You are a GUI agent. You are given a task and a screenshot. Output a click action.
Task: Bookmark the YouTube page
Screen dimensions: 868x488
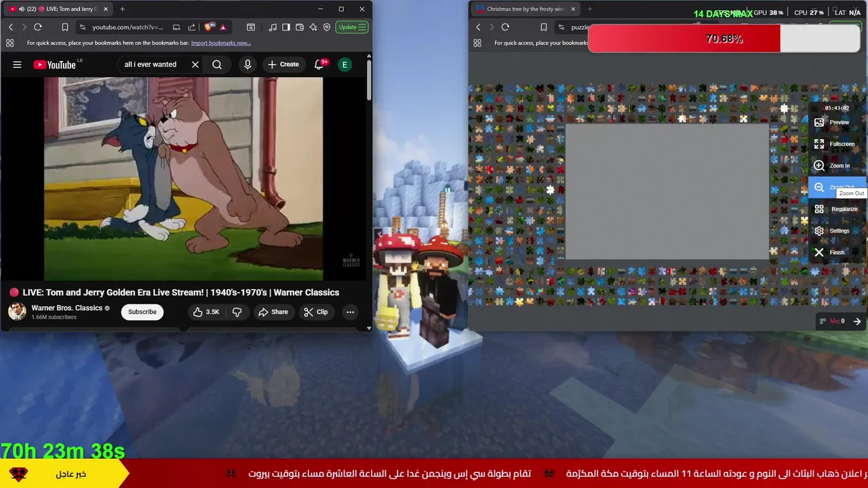tap(65, 27)
